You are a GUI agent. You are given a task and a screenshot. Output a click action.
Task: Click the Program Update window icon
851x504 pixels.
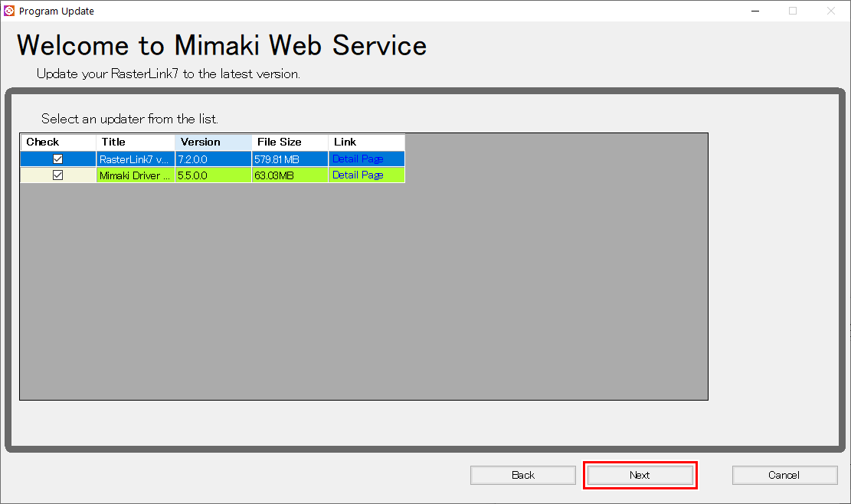9,11
